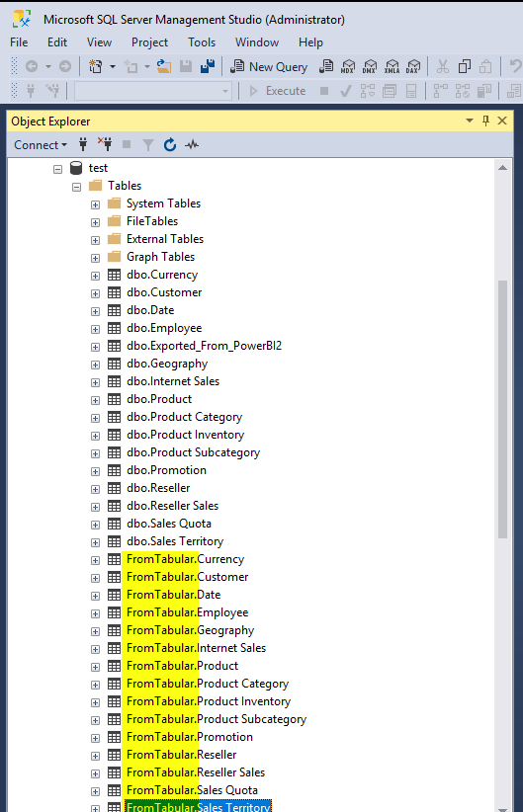Open the Project menu
Image resolution: width=523 pixels, height=812 pixels.
(x=150, y=42)
